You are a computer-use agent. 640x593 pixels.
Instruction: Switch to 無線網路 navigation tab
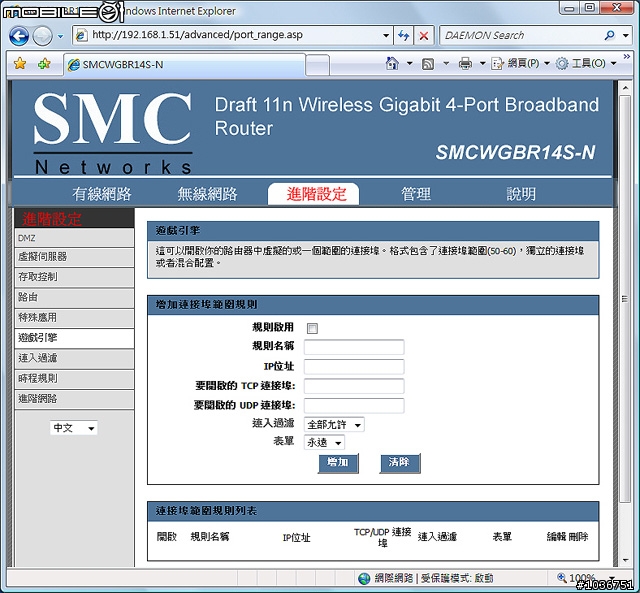207,194
